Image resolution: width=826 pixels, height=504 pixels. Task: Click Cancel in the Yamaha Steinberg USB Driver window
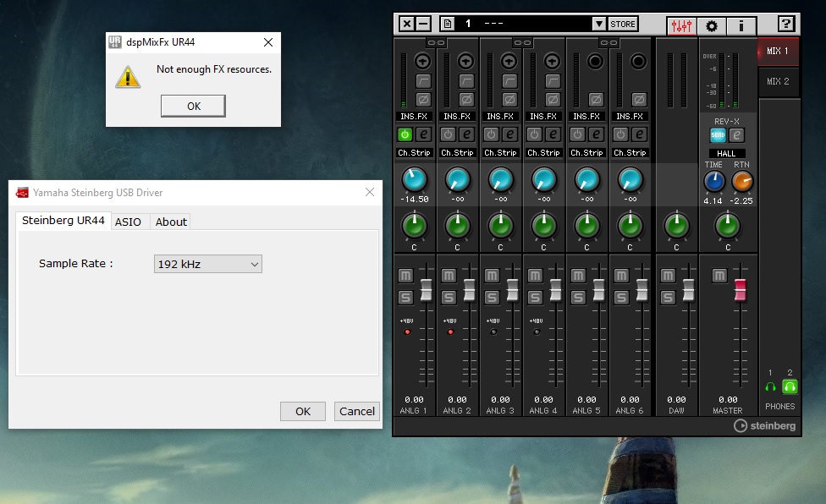point(356,411)
